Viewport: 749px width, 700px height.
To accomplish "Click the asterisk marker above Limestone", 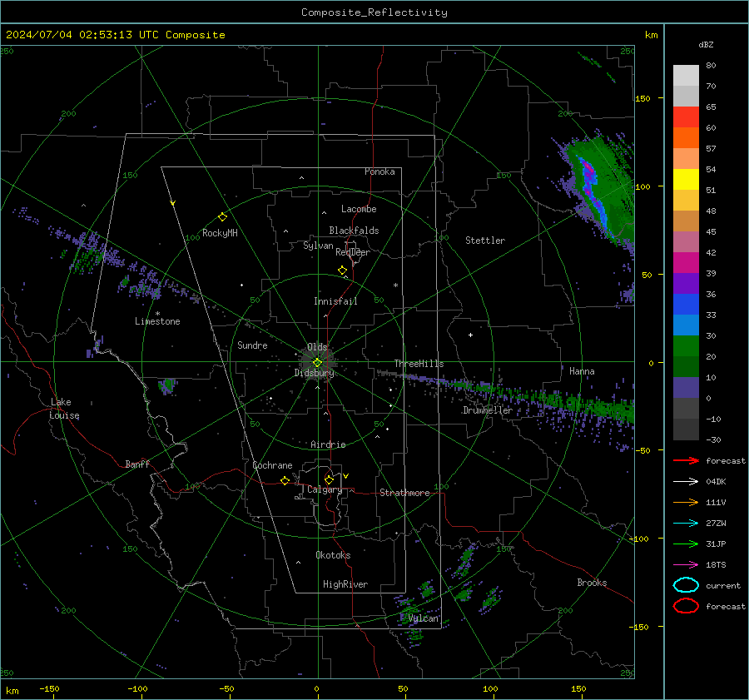I will point(157,314).
